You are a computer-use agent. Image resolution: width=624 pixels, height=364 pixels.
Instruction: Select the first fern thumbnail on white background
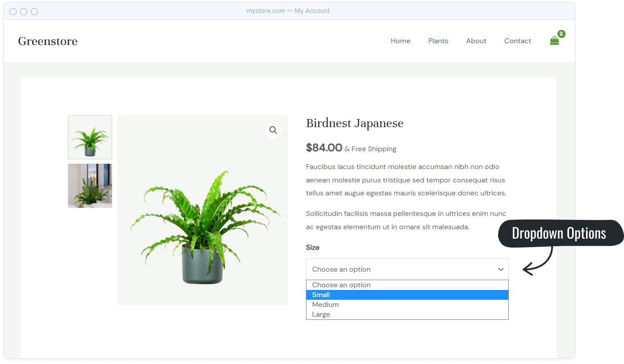90,137
